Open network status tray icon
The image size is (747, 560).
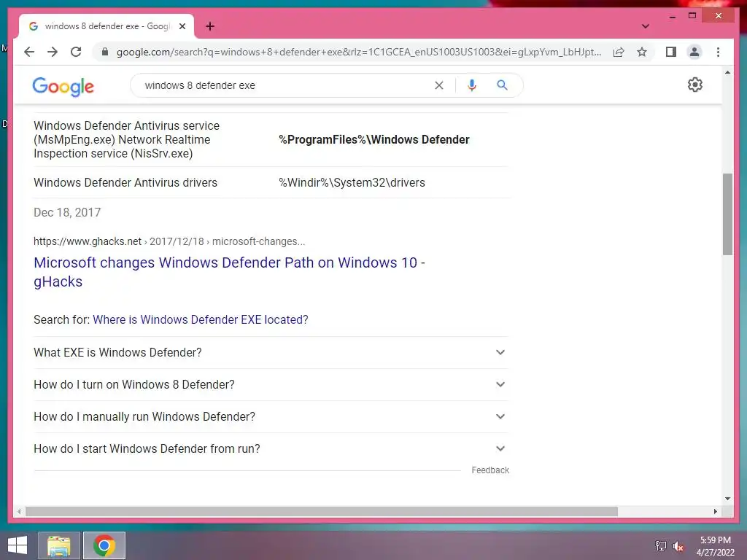click(x=661, y=545)
